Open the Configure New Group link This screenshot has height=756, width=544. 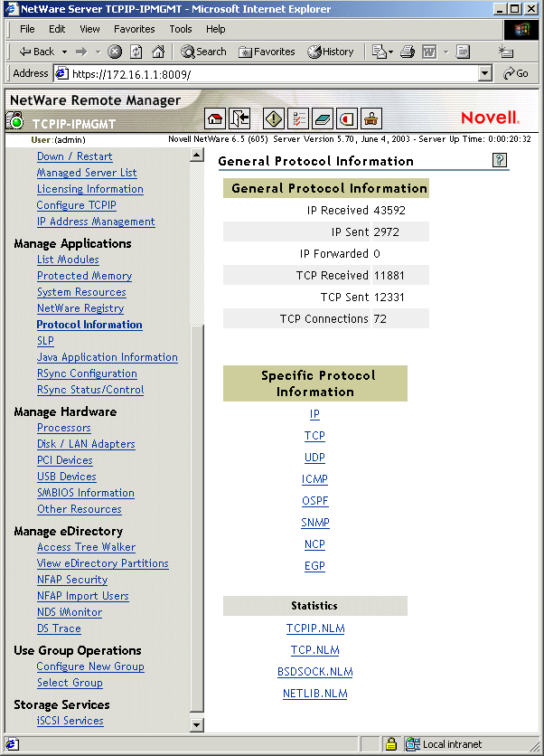click(90, 666)
